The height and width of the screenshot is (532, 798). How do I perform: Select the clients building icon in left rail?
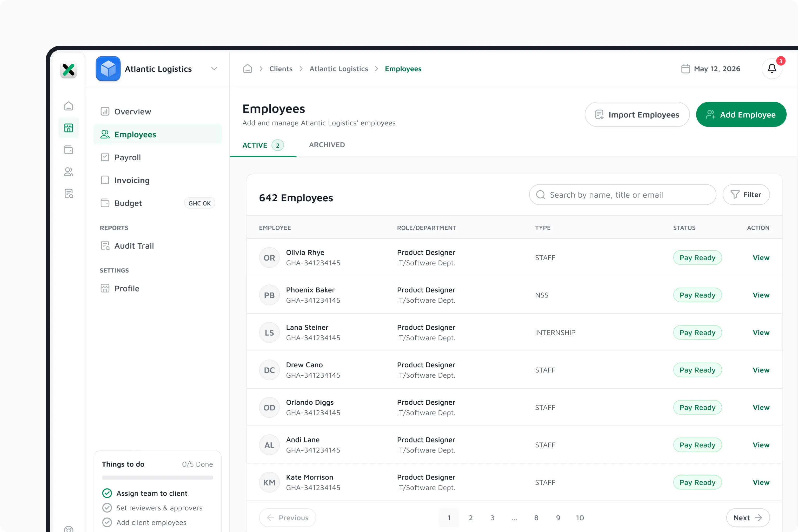(x=69, y=128)
